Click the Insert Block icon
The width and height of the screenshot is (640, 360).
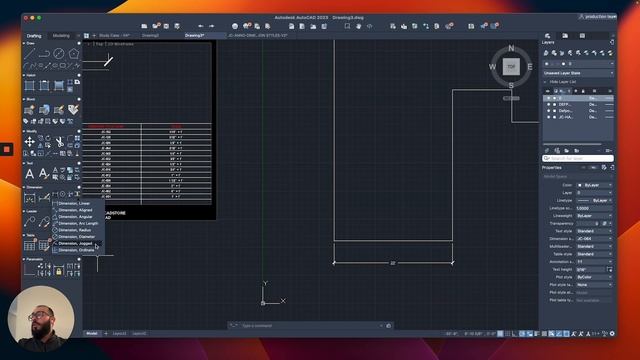[29, 110]
